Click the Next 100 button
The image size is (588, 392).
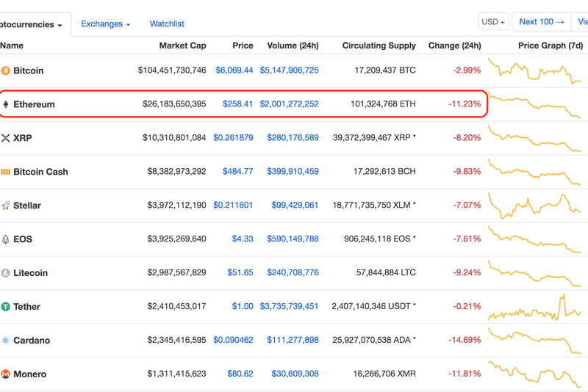[x=541, y=22]
